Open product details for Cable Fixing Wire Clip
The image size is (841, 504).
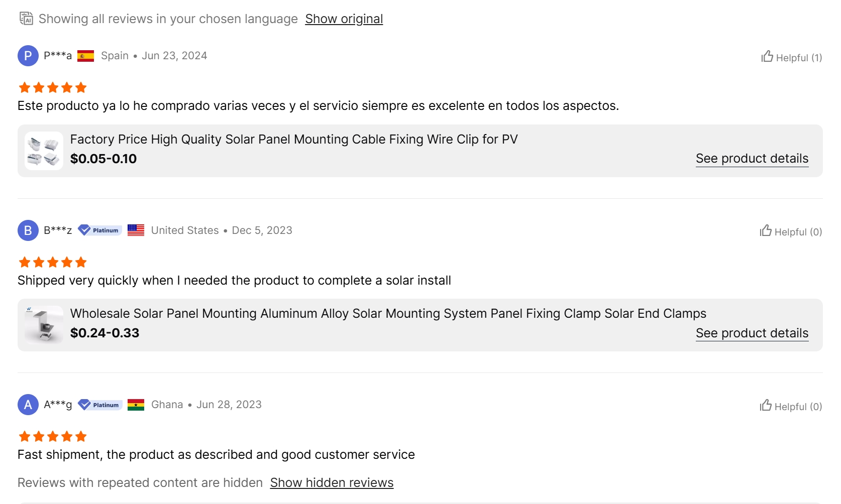click(752, 158)
